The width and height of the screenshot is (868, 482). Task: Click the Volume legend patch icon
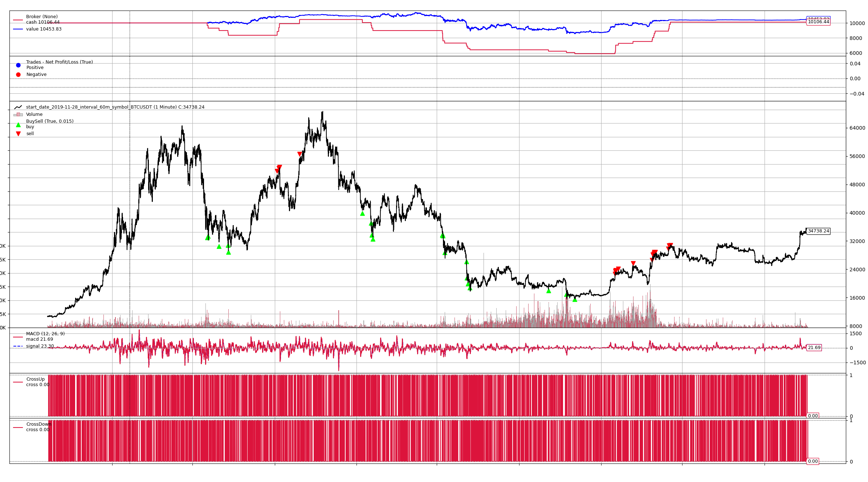pyautogui.click(x=18, y=114)
